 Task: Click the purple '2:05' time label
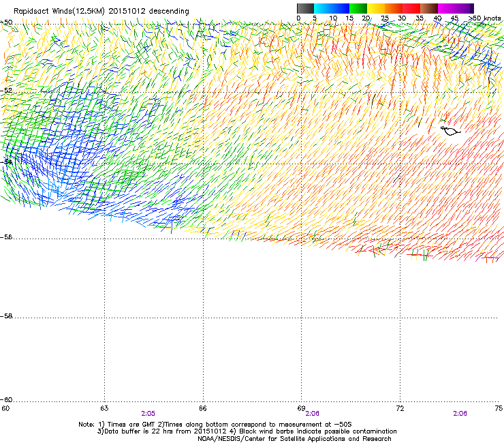[148, 414]
